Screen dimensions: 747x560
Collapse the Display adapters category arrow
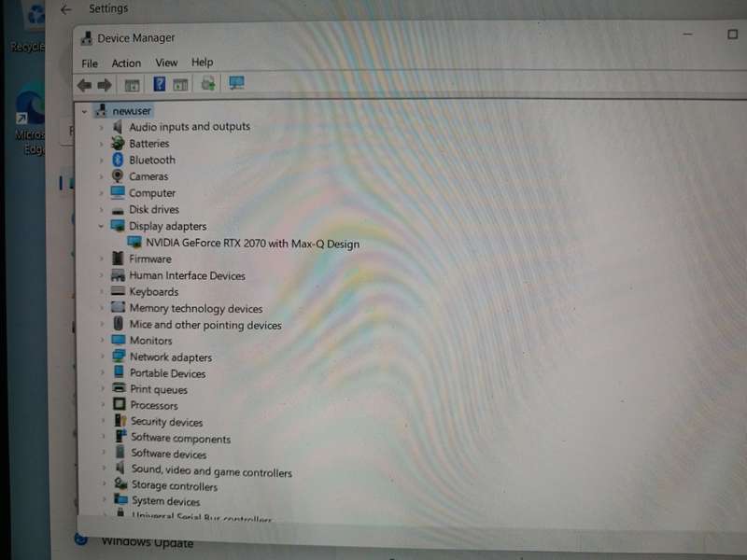(x=101, y=226)
